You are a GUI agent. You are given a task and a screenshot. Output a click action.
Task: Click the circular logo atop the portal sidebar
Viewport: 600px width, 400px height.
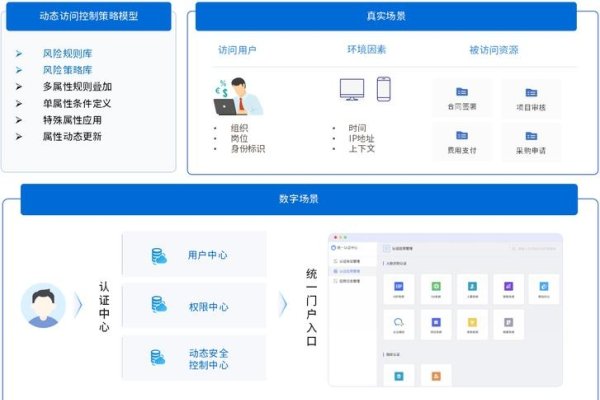tap(333, 248)
